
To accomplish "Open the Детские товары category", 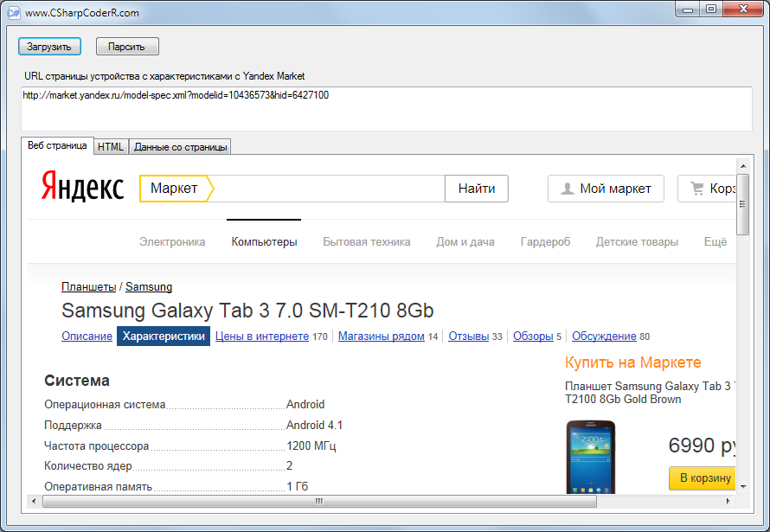I will pos(637,242).
